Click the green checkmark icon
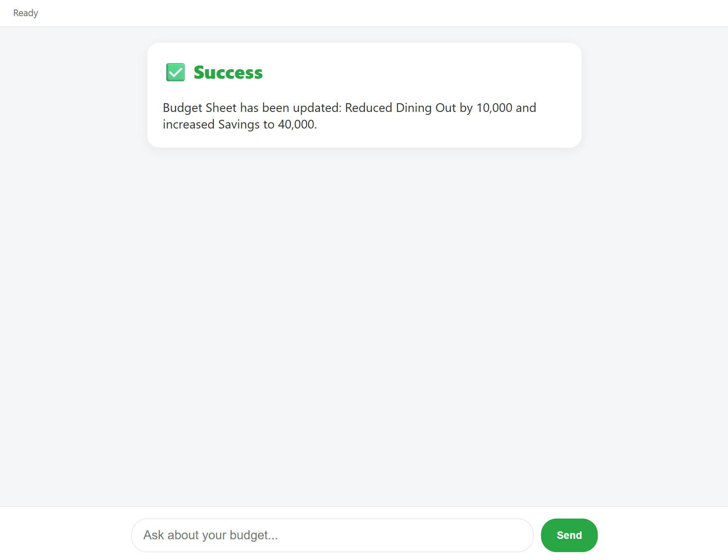Screen dimensions: 728x560 point(175,72)
